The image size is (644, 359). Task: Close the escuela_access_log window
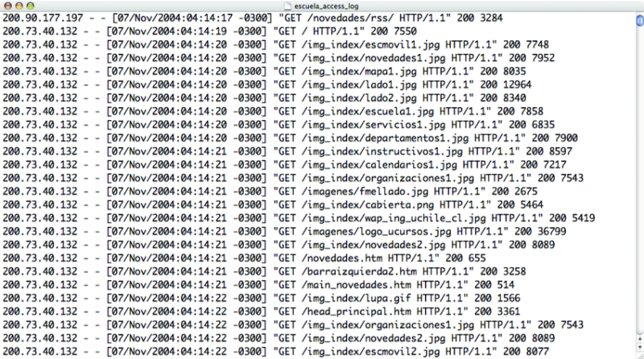(x=7, y=6)
